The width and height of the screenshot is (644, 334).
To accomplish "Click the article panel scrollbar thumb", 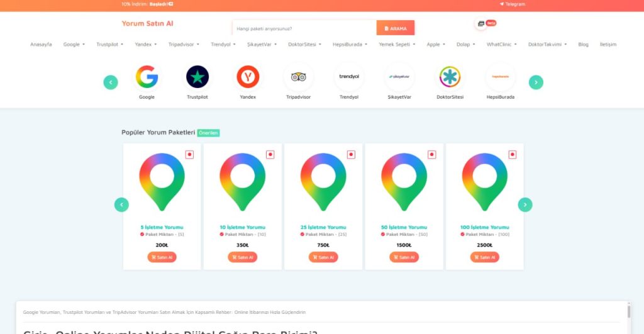I will [629, 311].
